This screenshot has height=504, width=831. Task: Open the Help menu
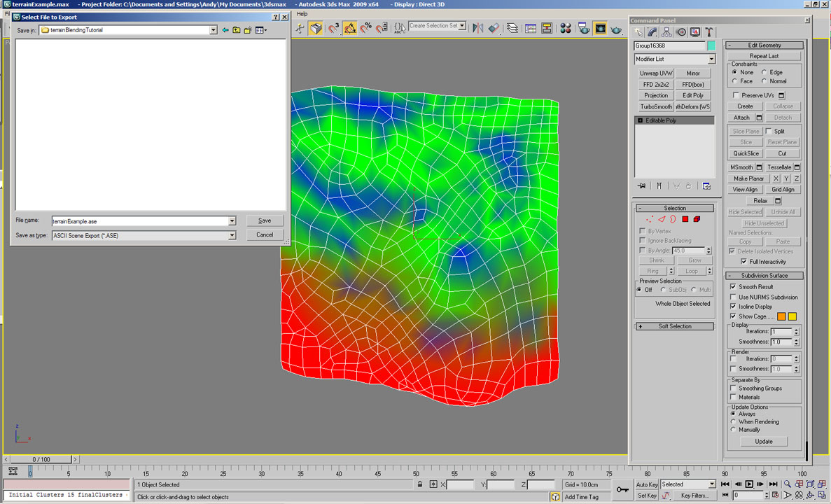(x=302, y=14)
